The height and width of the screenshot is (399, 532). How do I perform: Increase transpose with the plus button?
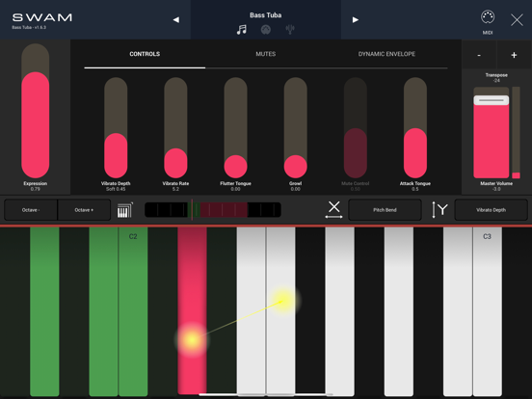click(x=514, y=55)
